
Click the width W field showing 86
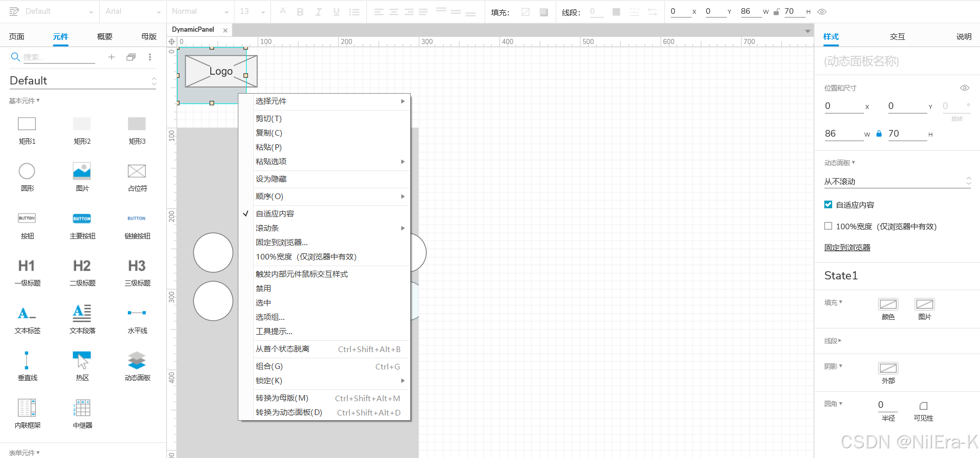coord(843,134)
